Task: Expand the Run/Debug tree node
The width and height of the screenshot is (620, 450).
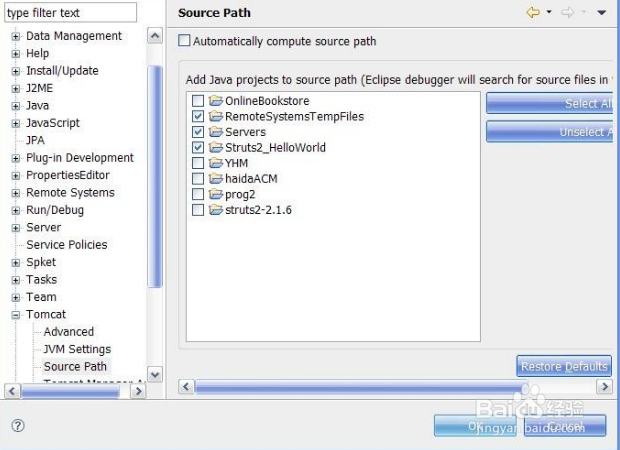Action: (15, 210)
